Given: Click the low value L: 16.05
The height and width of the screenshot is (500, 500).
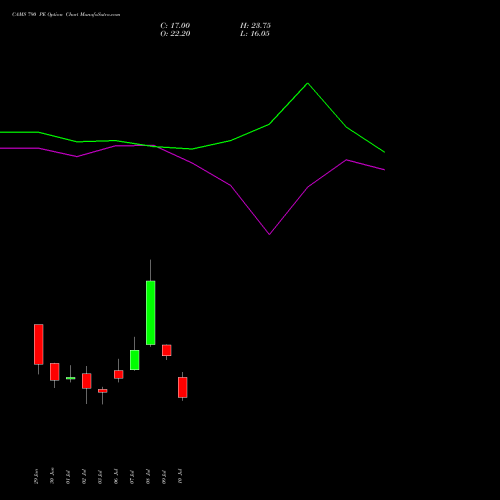Looking at the screenshot, I should 255,34.
